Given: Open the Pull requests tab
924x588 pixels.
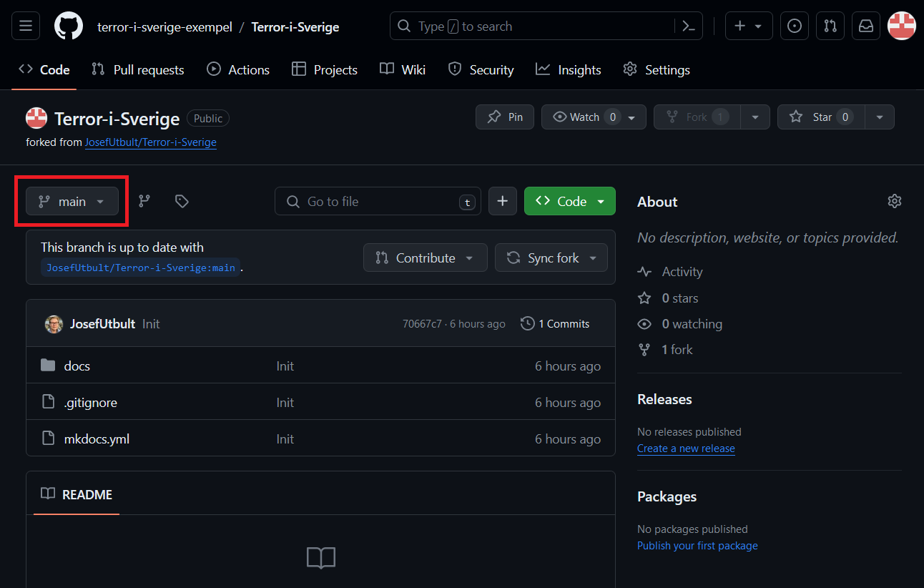Looking at the screenshot, I should [138, 70].
